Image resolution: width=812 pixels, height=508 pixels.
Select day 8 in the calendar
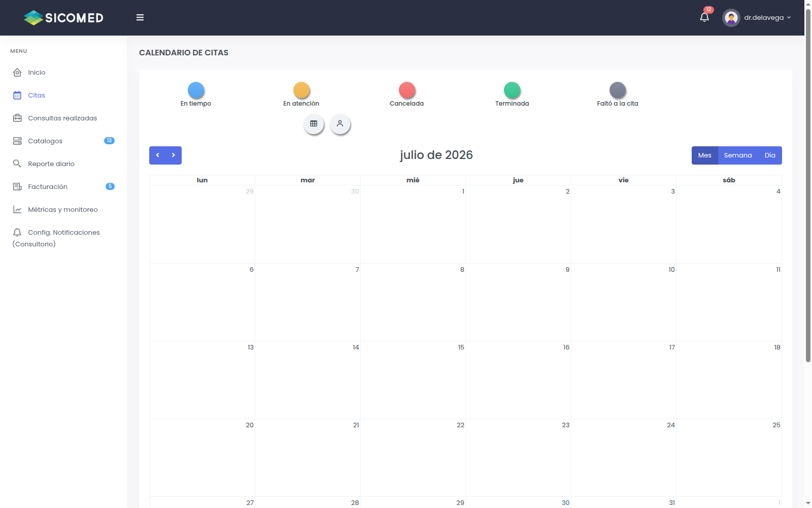(x=413, y=302)
